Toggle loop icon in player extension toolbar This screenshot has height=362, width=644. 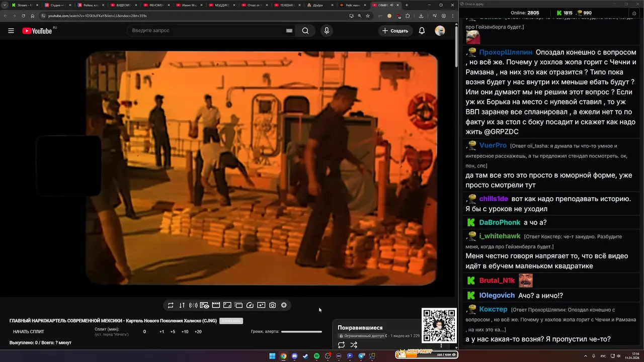pos(171,305)
